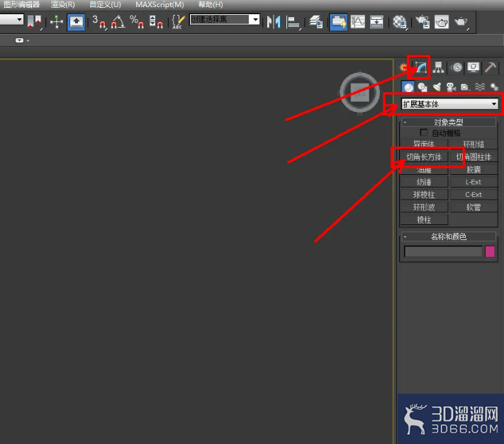
Task: Open the 扩展基本体 object category dropdown
Action: 449,104
